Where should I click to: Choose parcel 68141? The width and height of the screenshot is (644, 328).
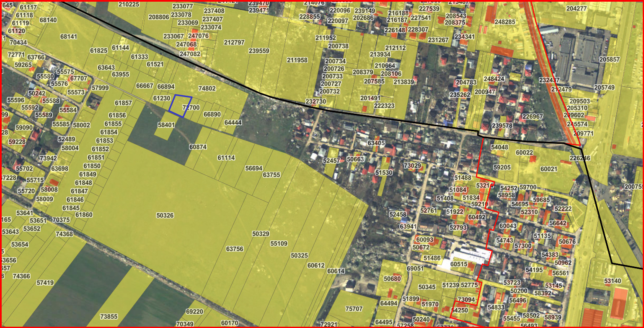[x=68, y=36]
